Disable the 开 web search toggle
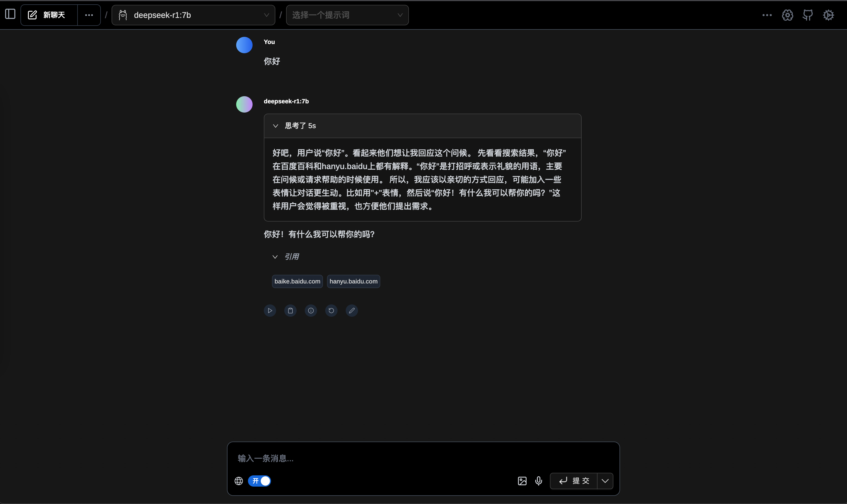 (x=260, y=480)
